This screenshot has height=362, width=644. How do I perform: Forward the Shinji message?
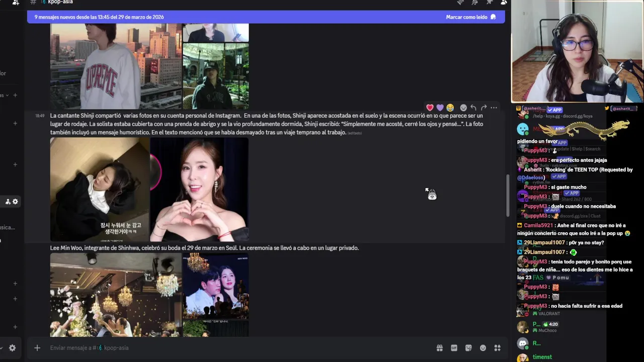pos(484,108)
